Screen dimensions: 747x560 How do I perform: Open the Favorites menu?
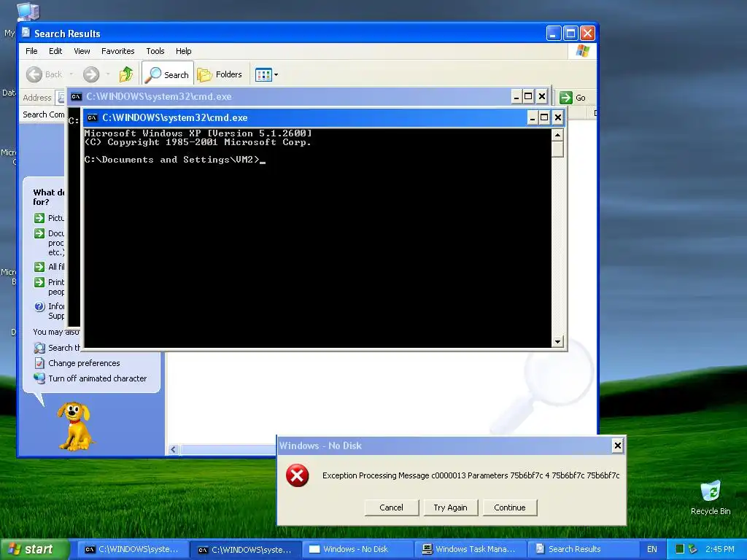point(117,51)
